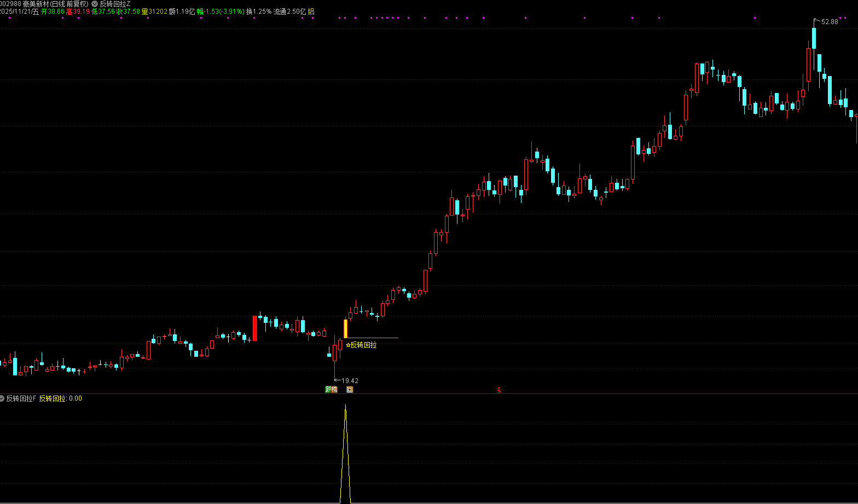Click the 铝 sector tag
This screenshot has width=858, height=504.
(x=311, y=11)
